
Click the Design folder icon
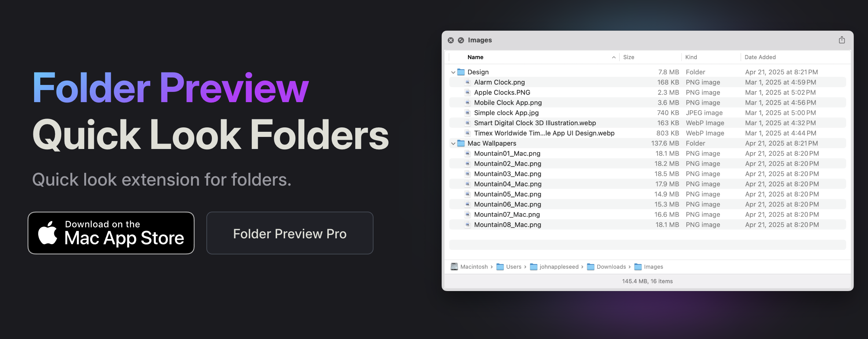[461, 72]
